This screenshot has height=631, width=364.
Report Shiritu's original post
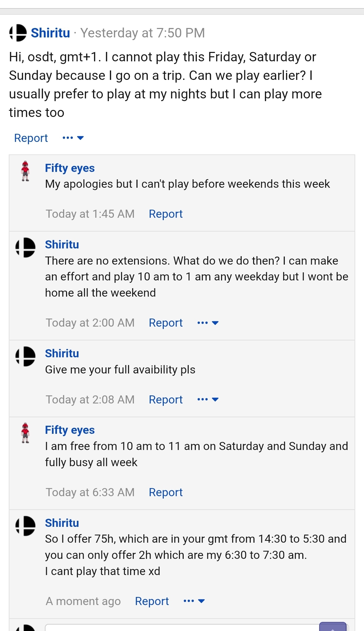pos(31,138)
